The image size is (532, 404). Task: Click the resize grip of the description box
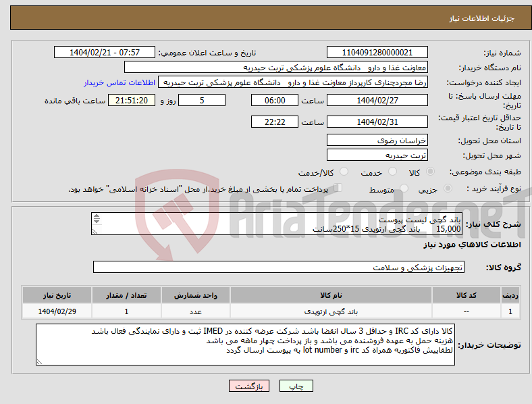[x=95, y=231]
